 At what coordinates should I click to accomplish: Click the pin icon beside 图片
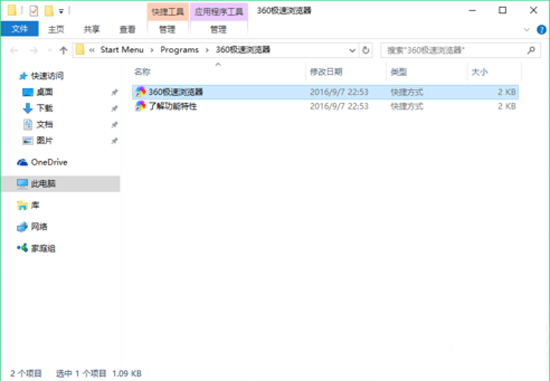click(x=114, y=141)
